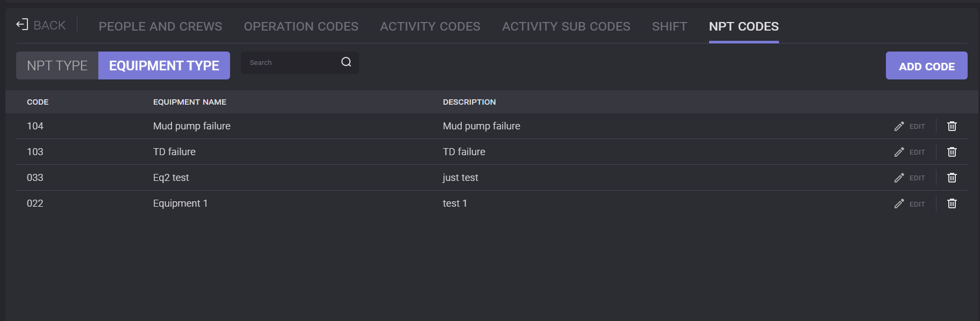The image size is (980, 321).
Task: Select the NPT Codes tab
Action: [x=743, y=26]
